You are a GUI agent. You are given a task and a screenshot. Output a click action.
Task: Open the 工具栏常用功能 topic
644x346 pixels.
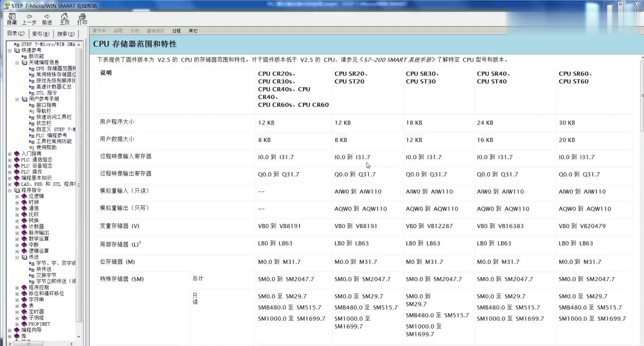(x=54, y=142)
